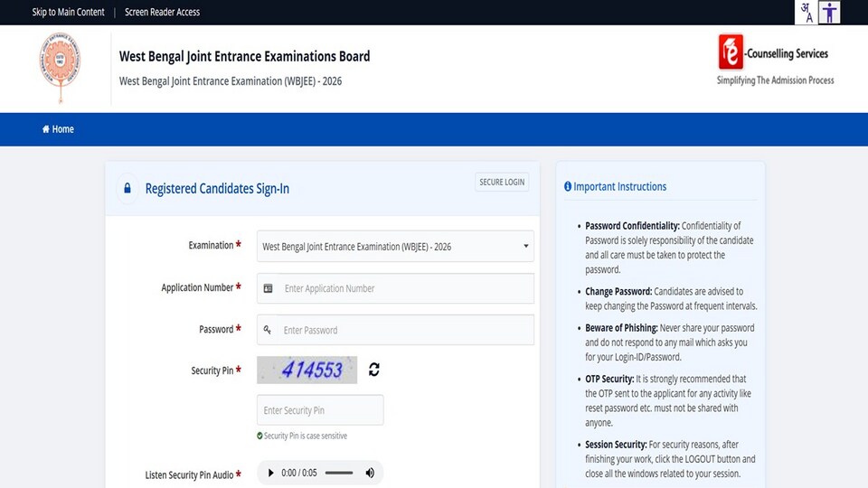Screen dimensions: 868x488
Task: Click the audio player progress slider
Action: point(339,473)
